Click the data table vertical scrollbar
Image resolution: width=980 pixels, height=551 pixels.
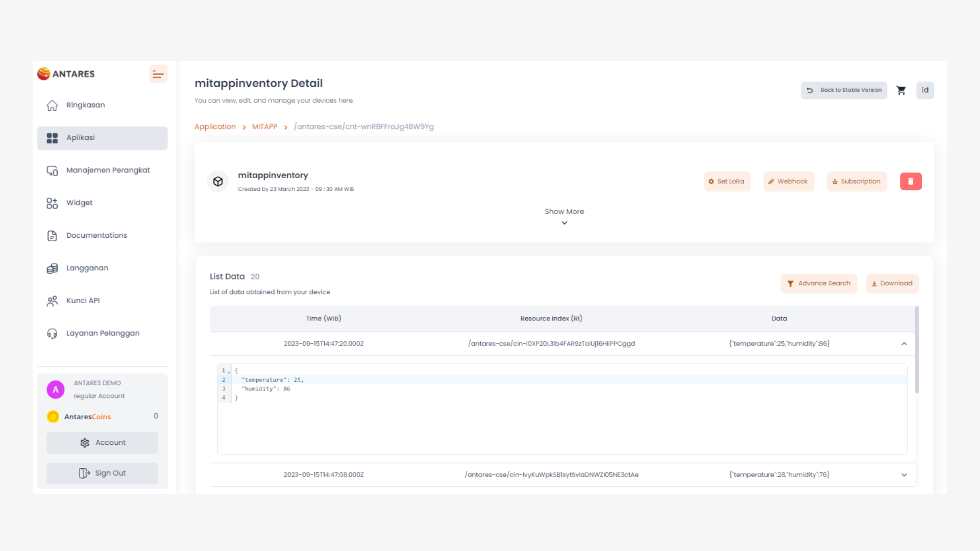917,350
